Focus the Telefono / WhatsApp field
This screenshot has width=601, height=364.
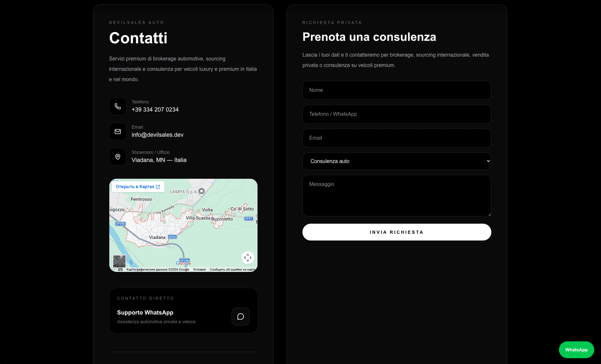(x=397, y=114)
